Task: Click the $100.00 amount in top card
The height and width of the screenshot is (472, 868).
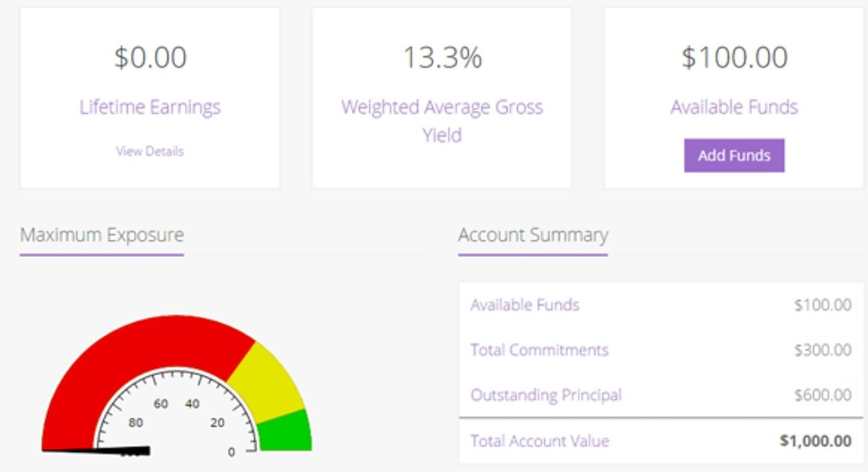Action: (x=734, y=58)
